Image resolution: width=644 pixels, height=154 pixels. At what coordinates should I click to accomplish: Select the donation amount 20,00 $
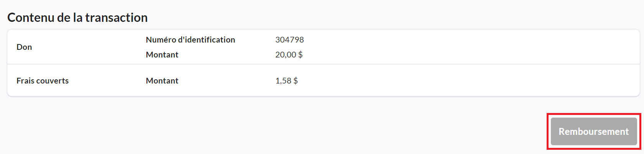[x=289, y=55]
